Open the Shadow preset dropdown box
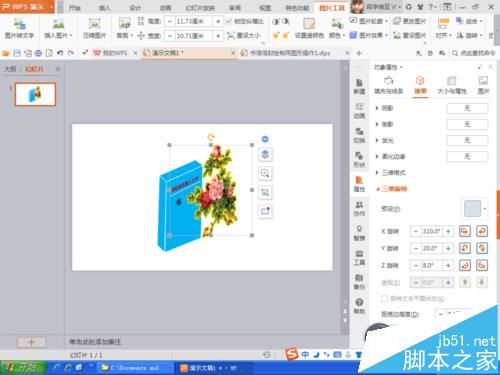Image resolution: width=500 pixels, height=375 pixels. (467, 108)
